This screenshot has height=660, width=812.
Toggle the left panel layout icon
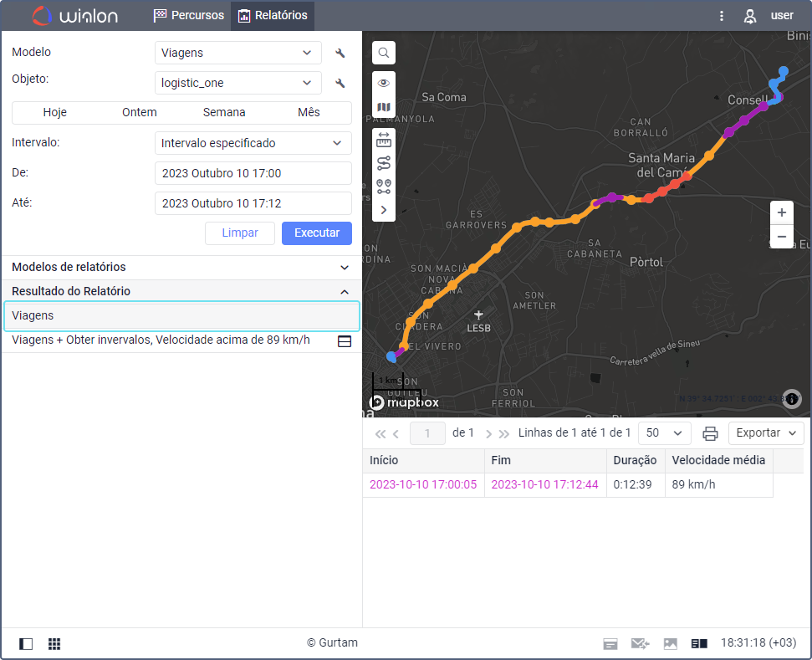26,644
